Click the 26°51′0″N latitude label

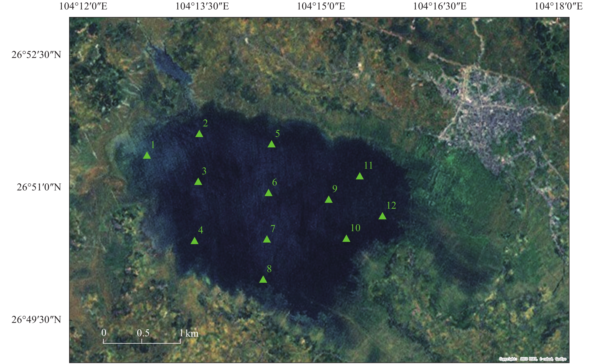tap(39, 187)
